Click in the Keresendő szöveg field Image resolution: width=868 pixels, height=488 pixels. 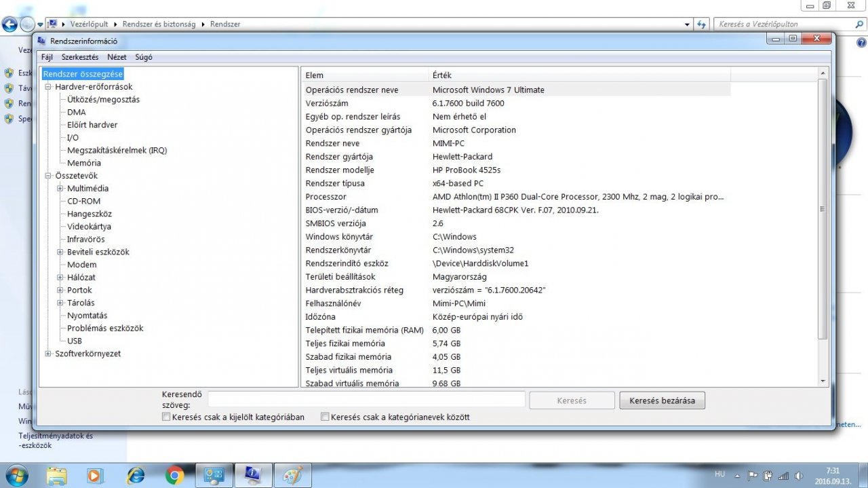(x=366, y=399)
